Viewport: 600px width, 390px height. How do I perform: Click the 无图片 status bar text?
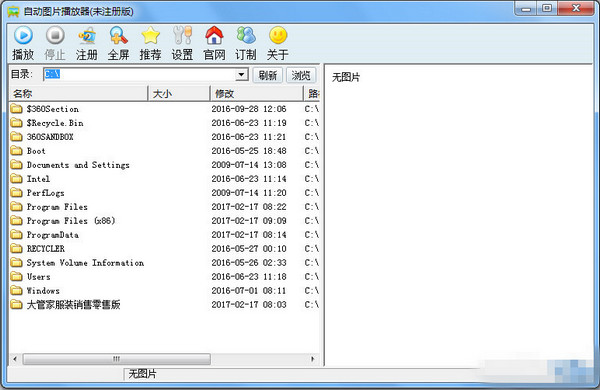click(142, 374)
